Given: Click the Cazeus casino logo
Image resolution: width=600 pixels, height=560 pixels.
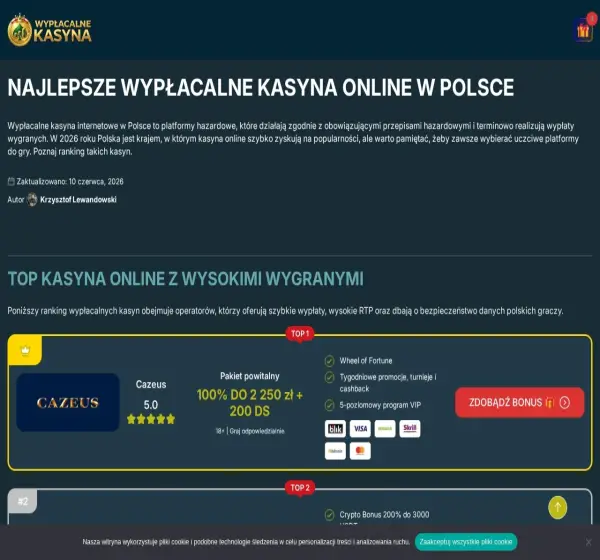Looking at the screenshot, I should pyautogui.click(x=68, y=402).
